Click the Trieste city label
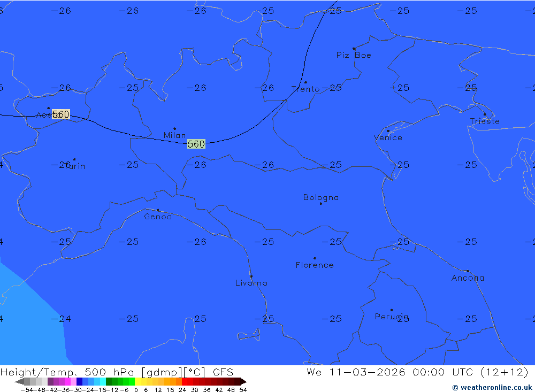 [x=485, y=121]
